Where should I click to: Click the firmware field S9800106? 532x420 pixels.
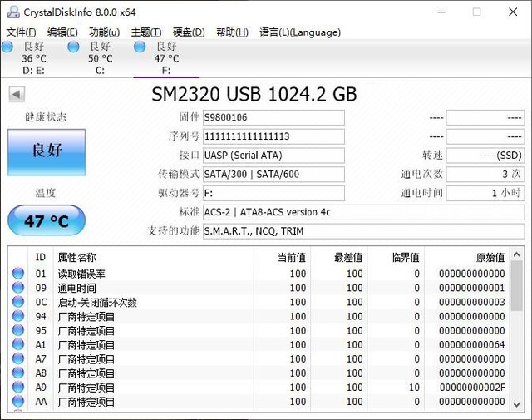(273, 117)
